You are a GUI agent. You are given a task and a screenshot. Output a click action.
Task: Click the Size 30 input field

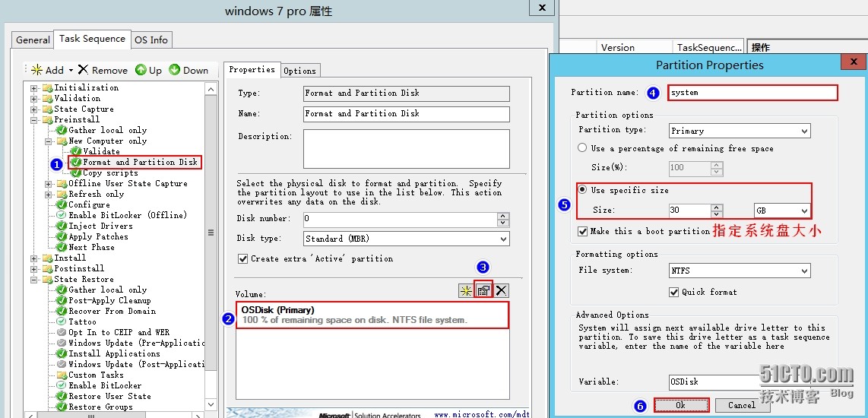click(x=689, y=211)
